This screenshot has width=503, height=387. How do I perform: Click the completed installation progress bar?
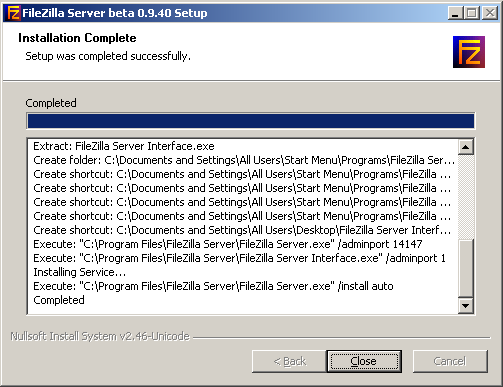[x=251, y=121]
